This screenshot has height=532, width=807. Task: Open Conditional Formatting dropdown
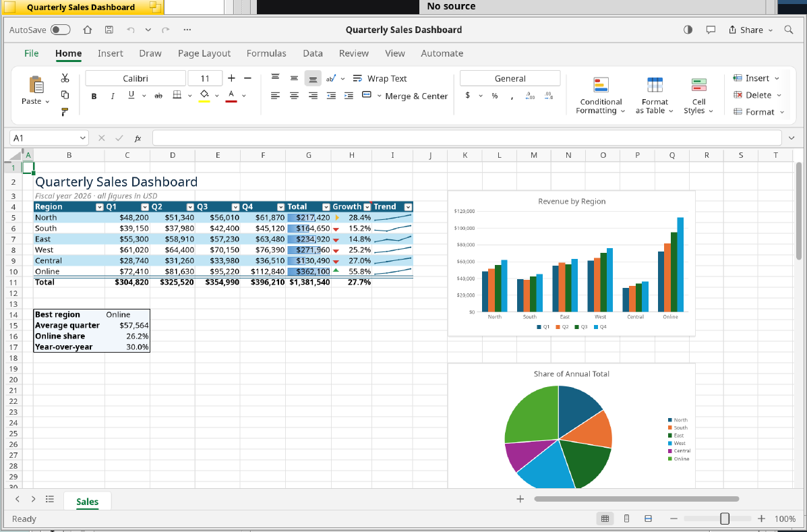click(600, 96)
